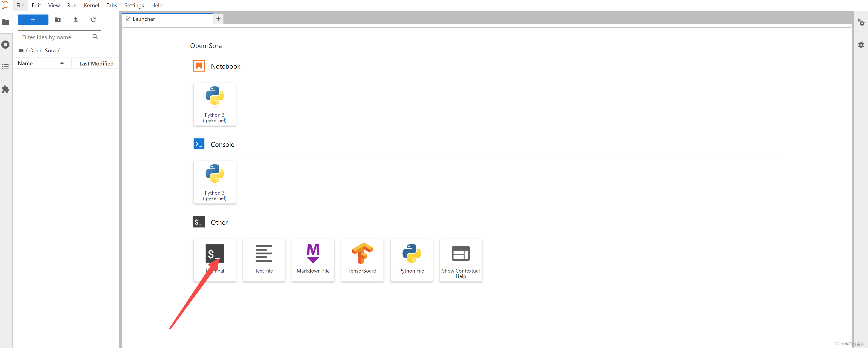Create a new Markdown File
The width and height of the screenshot is (868, 348).
tap(313, 260)
